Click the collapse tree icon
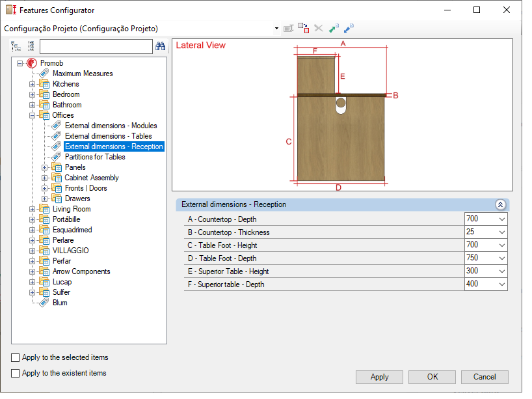Image resolution: width=532 pixels, height=399 pixels. pyautogui.click(x=31, y=46)
